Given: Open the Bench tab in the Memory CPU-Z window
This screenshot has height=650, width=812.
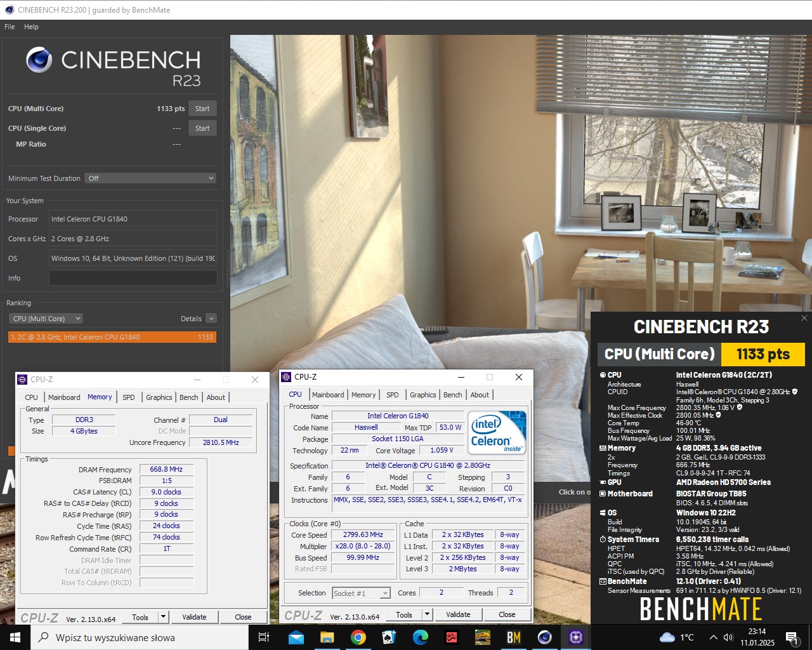Looking at the screenshot, I should [x=188, y=397].
